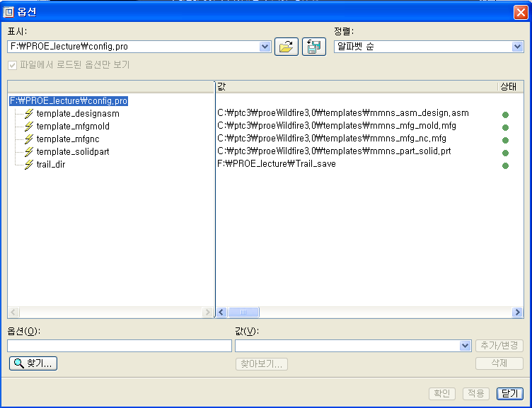Click lightning icon beside trail_dir
532x408 pixels.
click(29, 165)
